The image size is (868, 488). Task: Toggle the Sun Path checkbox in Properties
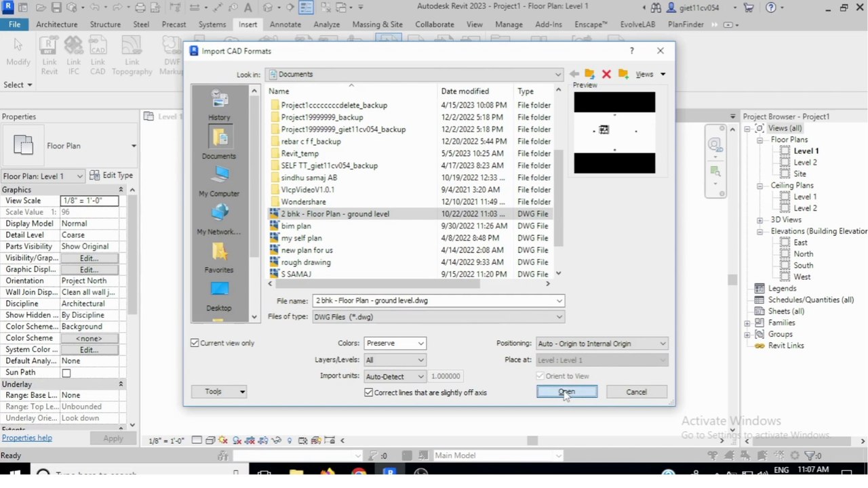pyautogui.click(x=66, y=373)
